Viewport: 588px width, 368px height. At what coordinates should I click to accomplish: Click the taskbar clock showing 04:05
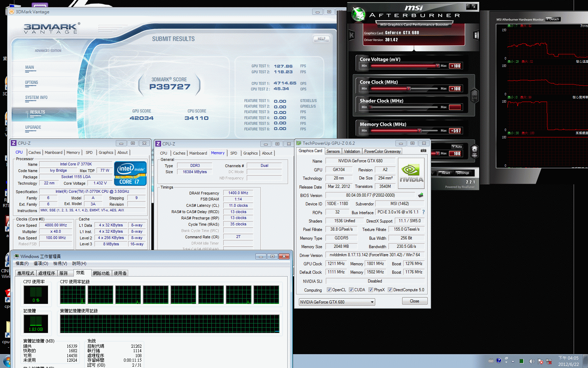click(x=568, y=361)
